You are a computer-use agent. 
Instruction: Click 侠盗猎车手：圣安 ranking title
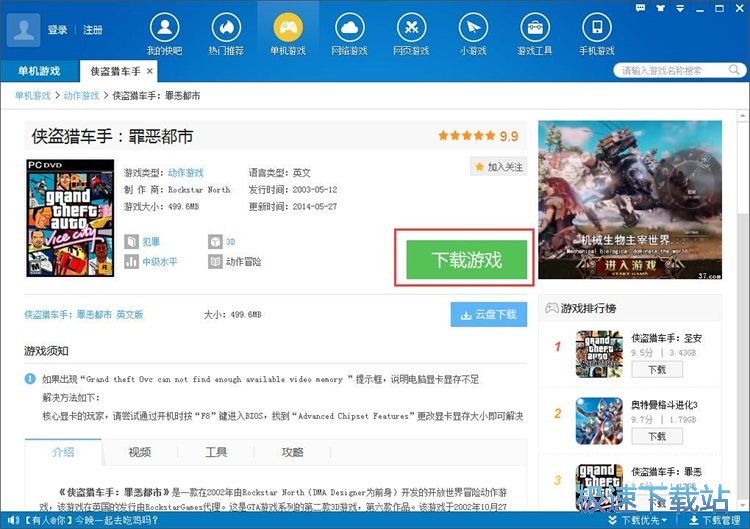(666, 338)
